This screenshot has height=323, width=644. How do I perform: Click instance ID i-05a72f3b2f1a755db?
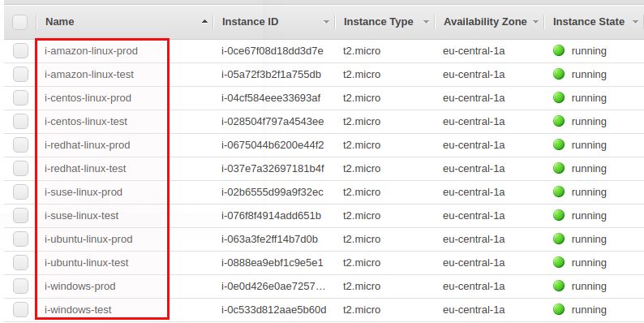[271, 75]
